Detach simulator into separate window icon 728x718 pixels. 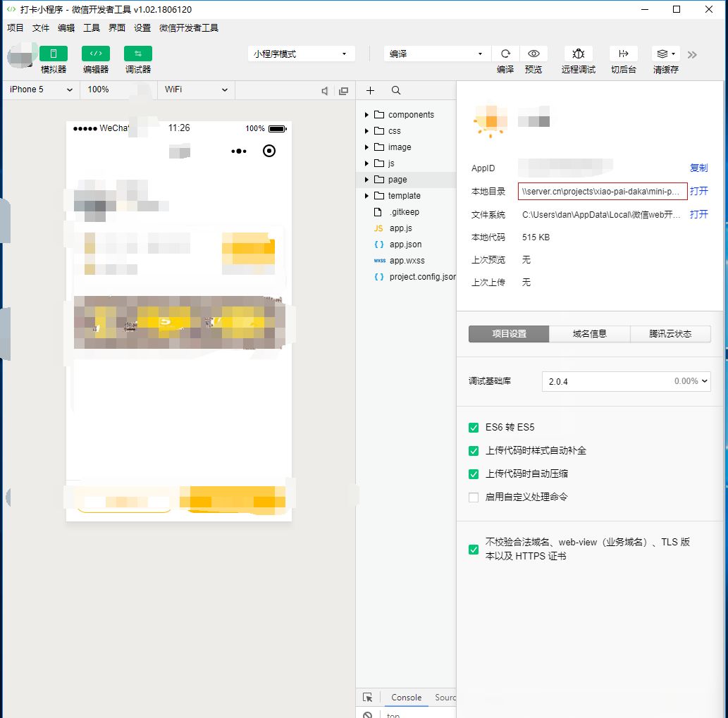344,91
